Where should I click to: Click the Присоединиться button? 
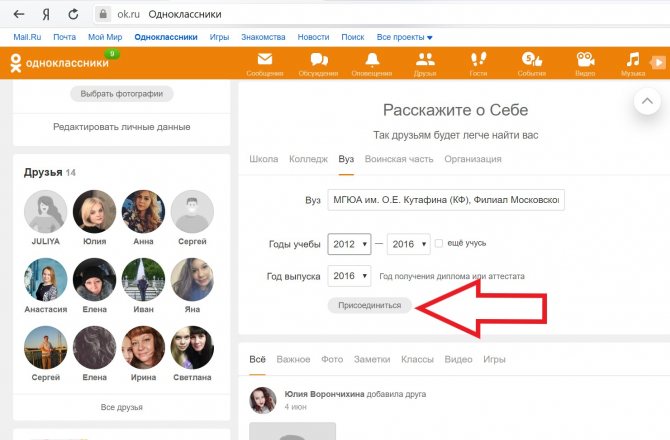370,305
